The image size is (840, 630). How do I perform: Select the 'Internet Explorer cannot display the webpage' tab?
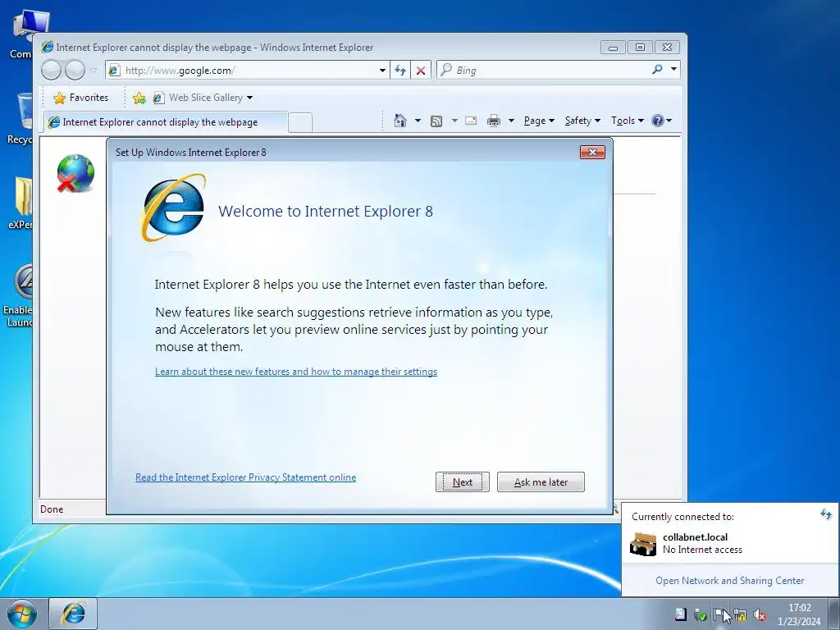(x=165, y=122)
